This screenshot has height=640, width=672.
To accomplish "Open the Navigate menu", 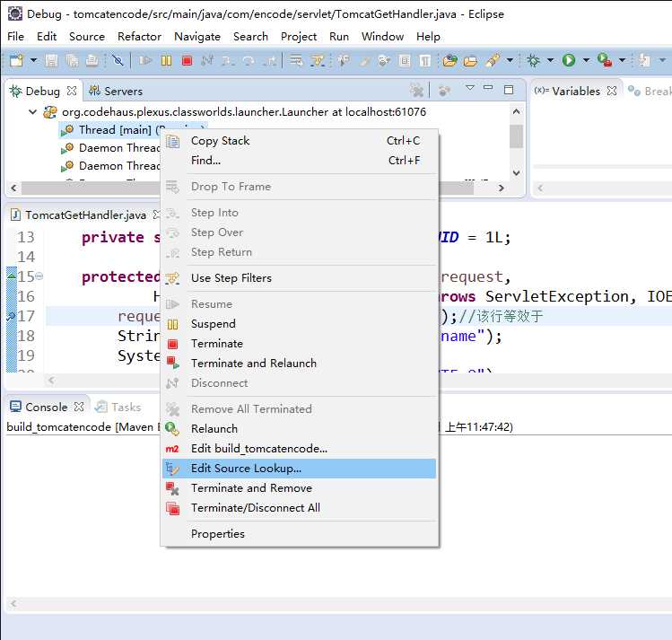I will coord(197,37).
